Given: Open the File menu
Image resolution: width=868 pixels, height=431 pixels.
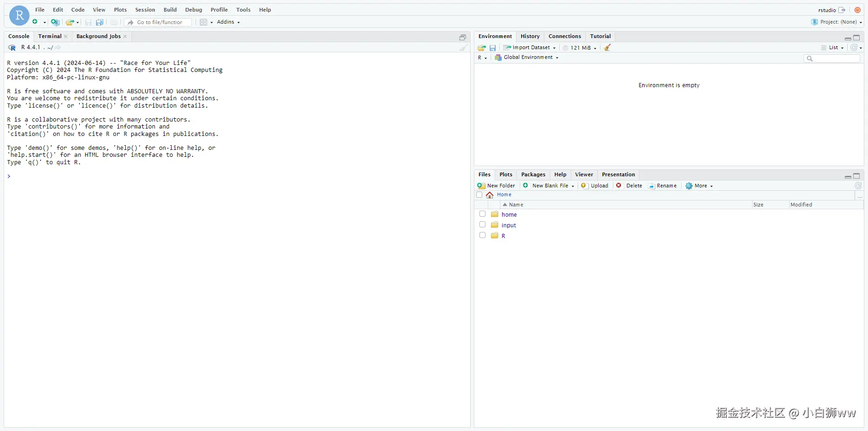Looking at the screenshot, I should coord(40,10).
